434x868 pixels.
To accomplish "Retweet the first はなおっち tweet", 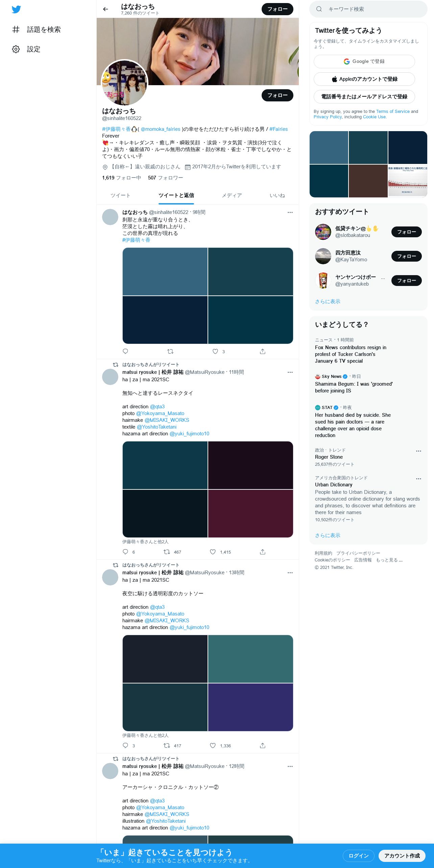I will [170, 352].
